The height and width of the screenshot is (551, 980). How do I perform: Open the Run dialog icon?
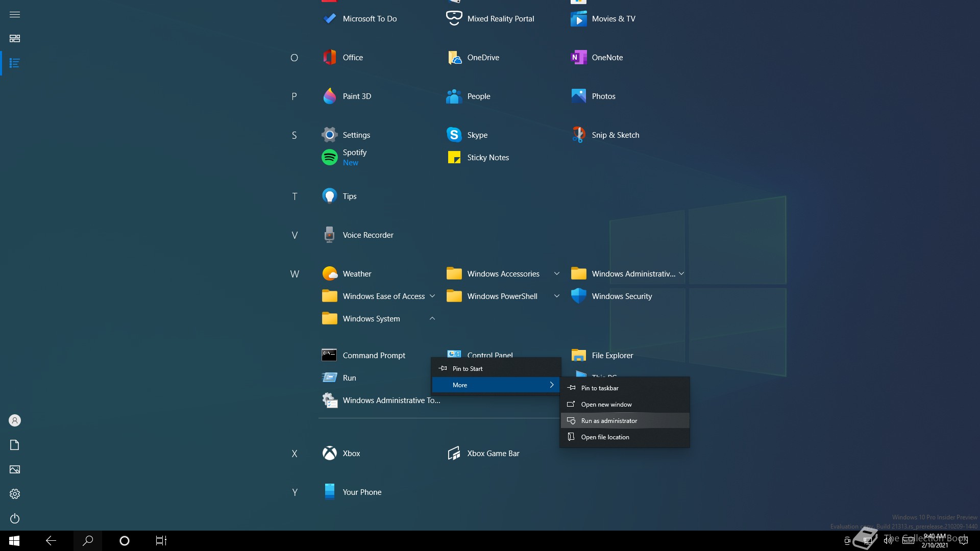point(330,378)
